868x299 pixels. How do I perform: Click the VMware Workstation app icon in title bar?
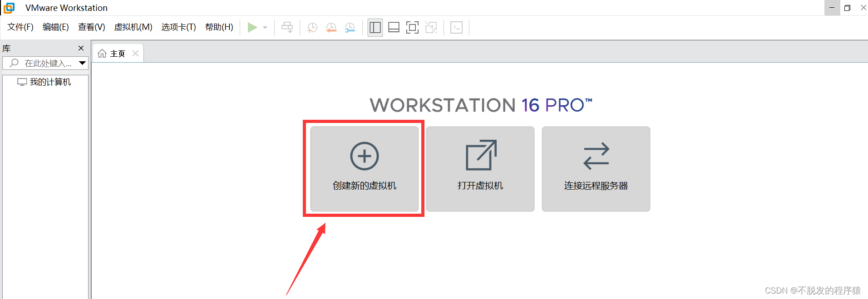[x=9, y=8]
